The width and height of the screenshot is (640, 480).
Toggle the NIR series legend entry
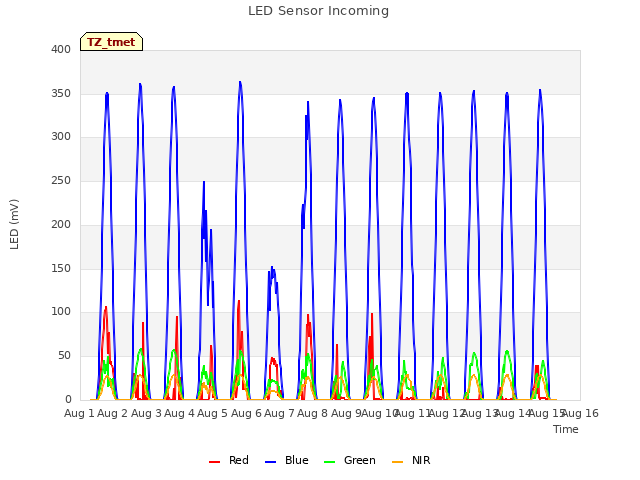pos(411,460)
